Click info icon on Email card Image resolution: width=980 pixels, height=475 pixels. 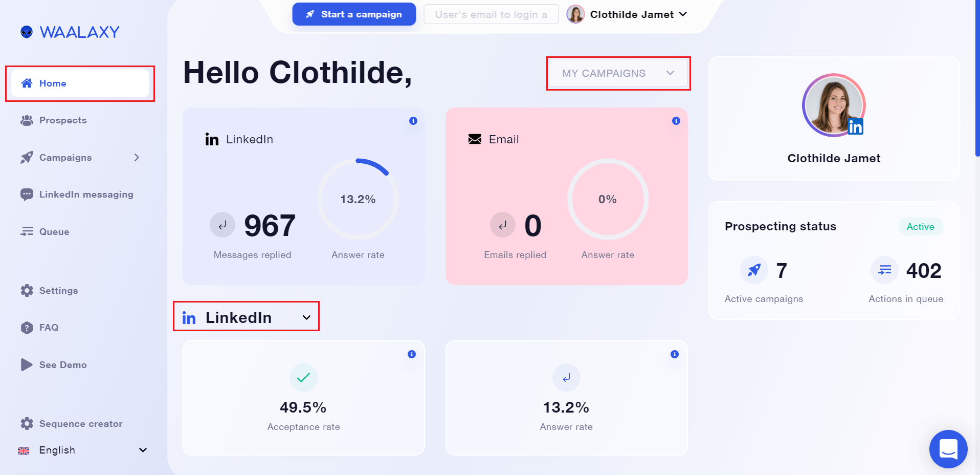[676, 121]
